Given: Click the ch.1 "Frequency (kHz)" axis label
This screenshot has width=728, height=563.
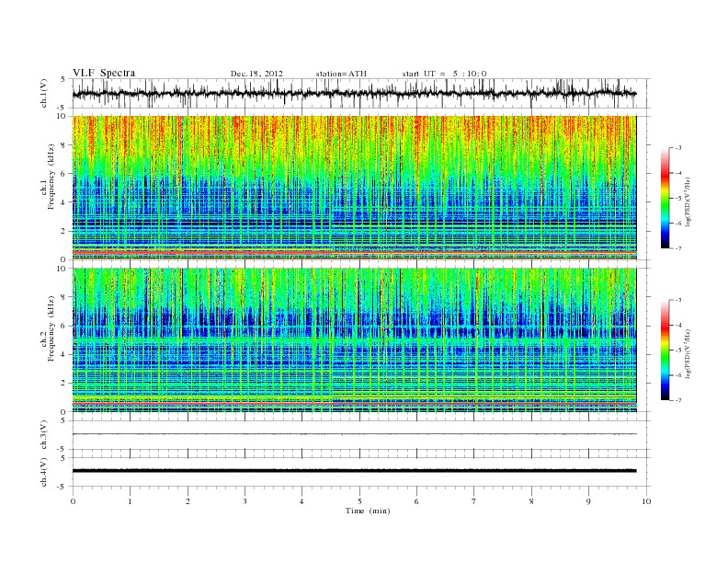Looking at the screenshot, I should (51, 177).
